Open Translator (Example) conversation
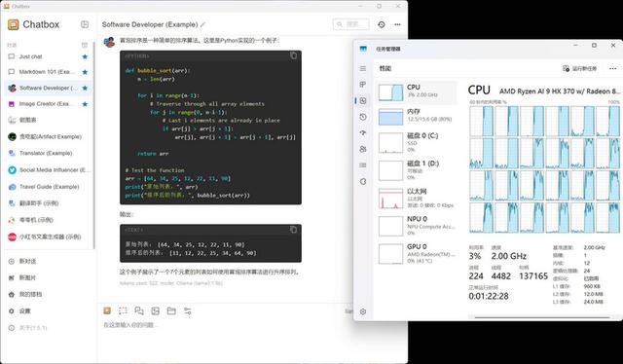The image size is (623, 364). (46, 153)
